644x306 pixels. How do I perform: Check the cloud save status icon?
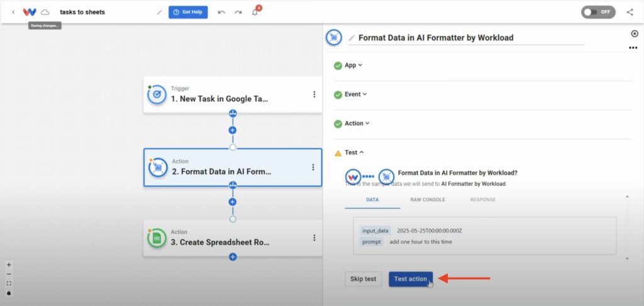[45, 13]
